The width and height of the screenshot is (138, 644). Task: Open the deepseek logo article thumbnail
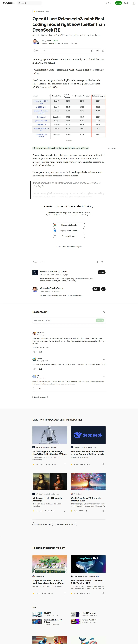(88, 435)
